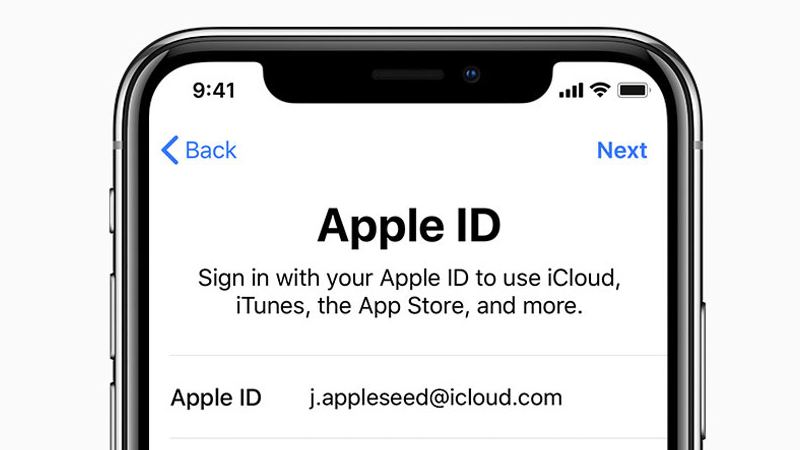Select the j.appleseed@icloud.com email field
This screenshot has height=450, width=800.
[x=436, y=397]
